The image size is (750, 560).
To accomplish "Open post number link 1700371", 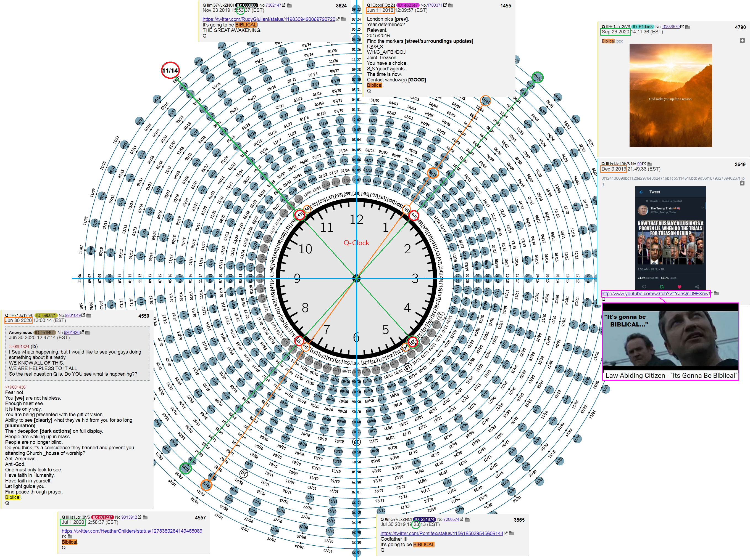I will pos(435,5).
